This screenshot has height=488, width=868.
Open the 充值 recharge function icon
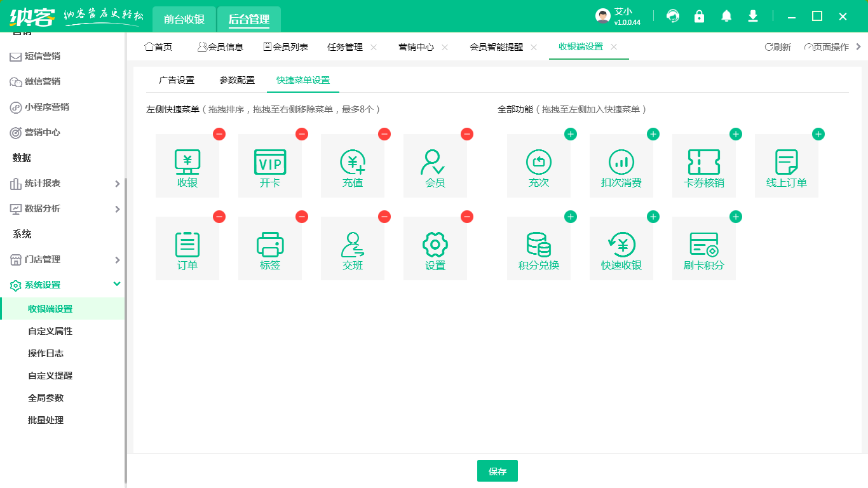tap(352, 165)
